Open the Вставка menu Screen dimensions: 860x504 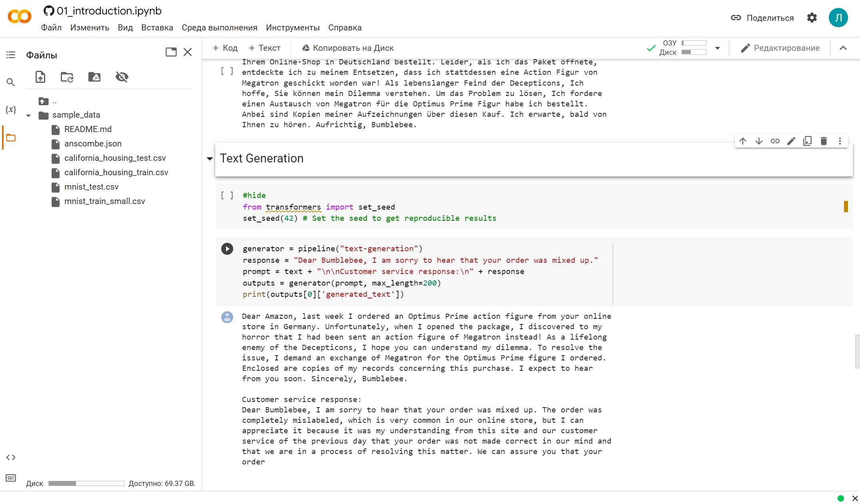point(157,28)
